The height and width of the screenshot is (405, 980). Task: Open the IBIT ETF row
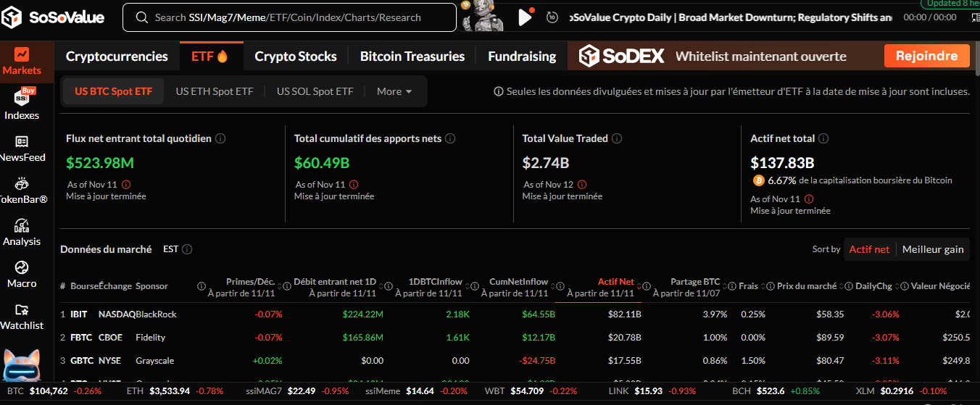(515, 314)
